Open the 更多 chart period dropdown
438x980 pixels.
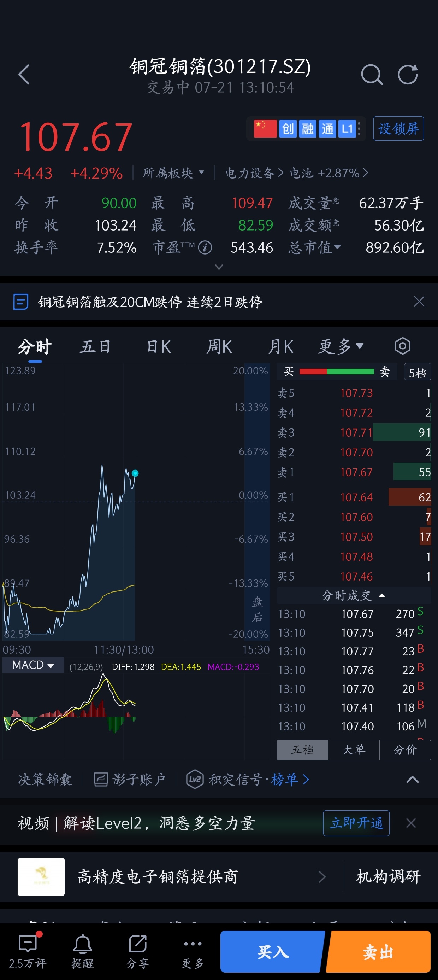click(x=341, y=346)
